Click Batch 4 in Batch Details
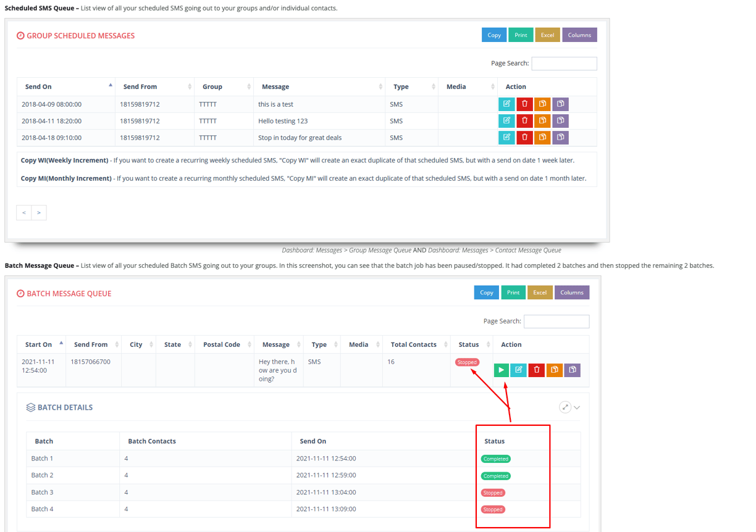Image resolution: width=756 pixels, height=532 pixels. [x=42, y=509]
